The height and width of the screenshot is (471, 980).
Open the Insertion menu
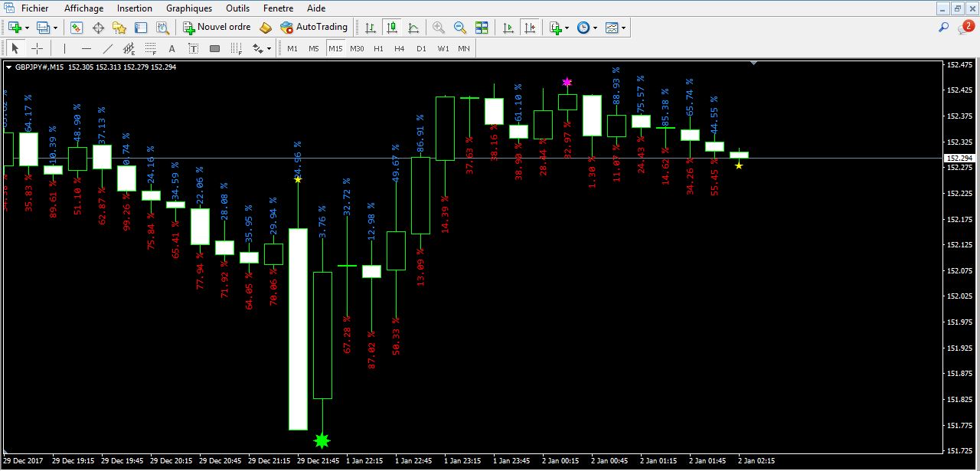[x=135, y=8]
